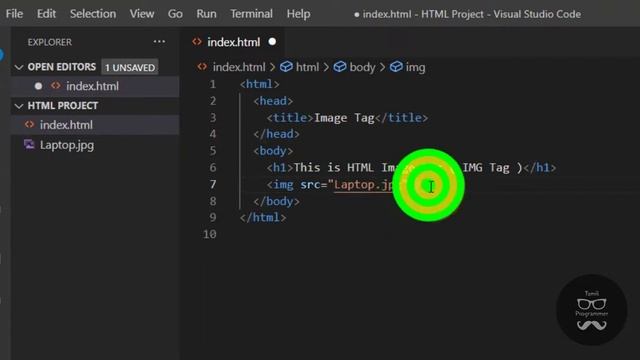
Task: Click index.html in the breadcrumb
Action: [239, 67]
